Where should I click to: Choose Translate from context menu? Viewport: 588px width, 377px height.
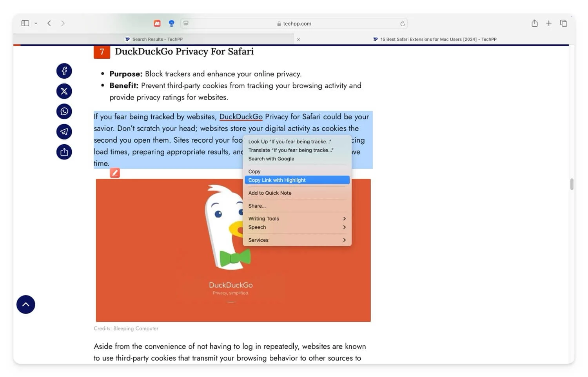(x=297, y=150)
